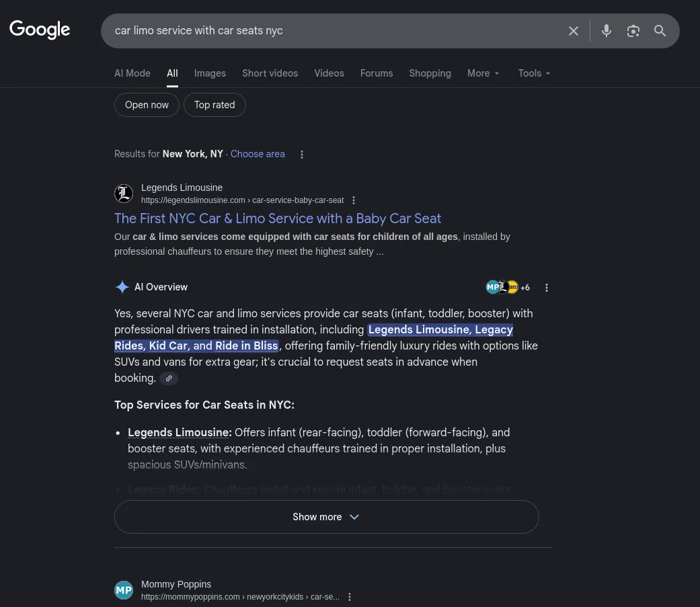Click the Google logo
The image size is (700, 607).
(x=40, y=30)
